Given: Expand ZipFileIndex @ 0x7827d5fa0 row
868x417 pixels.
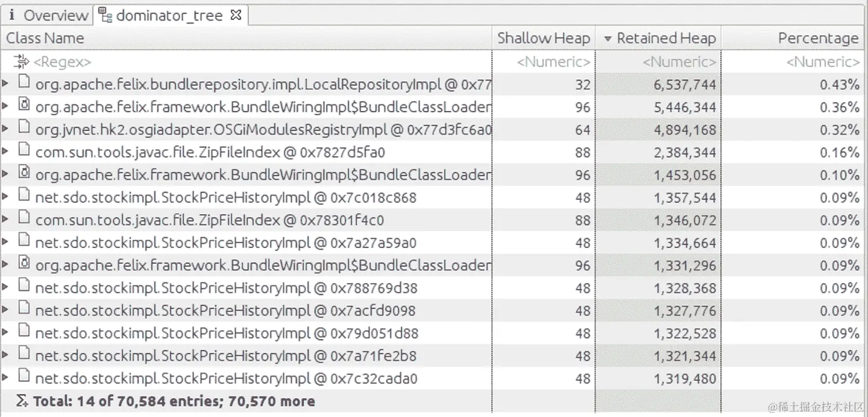Looking at the screenshot, I should 5,151.
